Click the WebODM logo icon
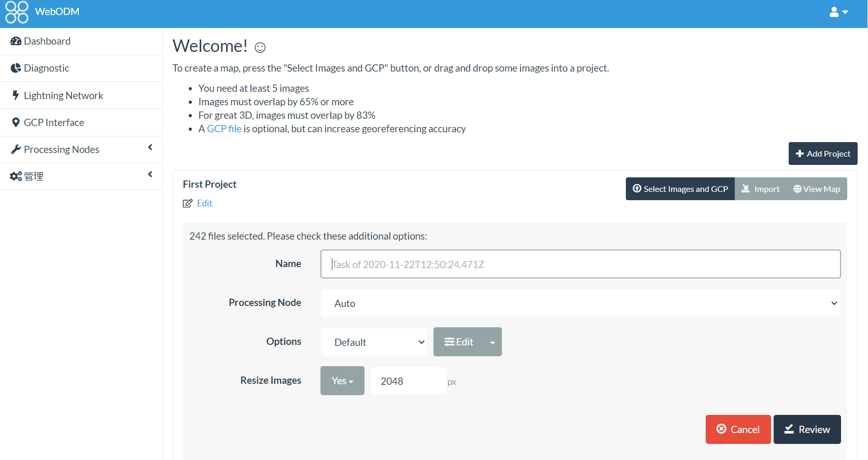Image resolution: width=868 pixels, height=460 pixels. (x=17, y=12)
